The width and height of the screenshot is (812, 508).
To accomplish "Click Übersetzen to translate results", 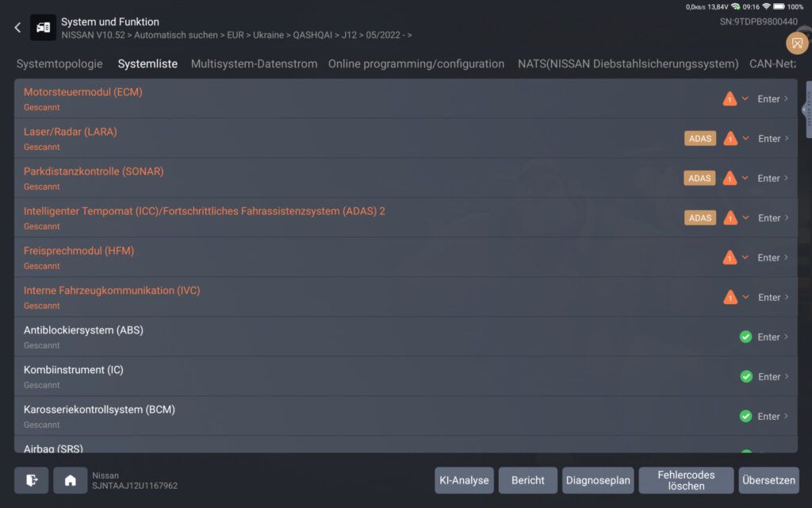I will point(768,480).
